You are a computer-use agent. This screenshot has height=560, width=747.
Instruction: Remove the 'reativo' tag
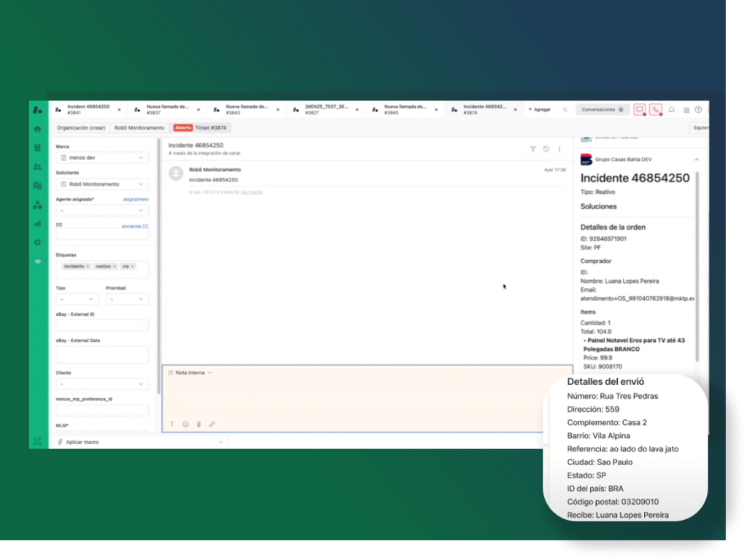[x=115, y=267]
